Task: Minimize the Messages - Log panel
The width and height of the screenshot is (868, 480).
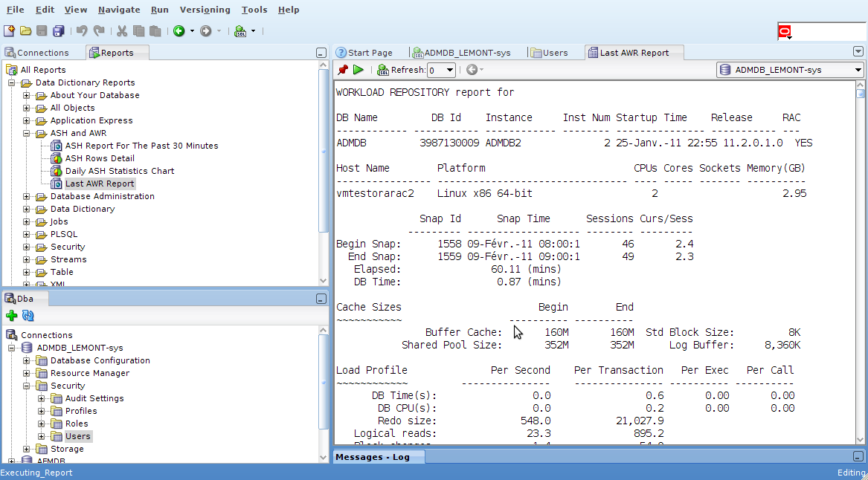Action: 858,457
